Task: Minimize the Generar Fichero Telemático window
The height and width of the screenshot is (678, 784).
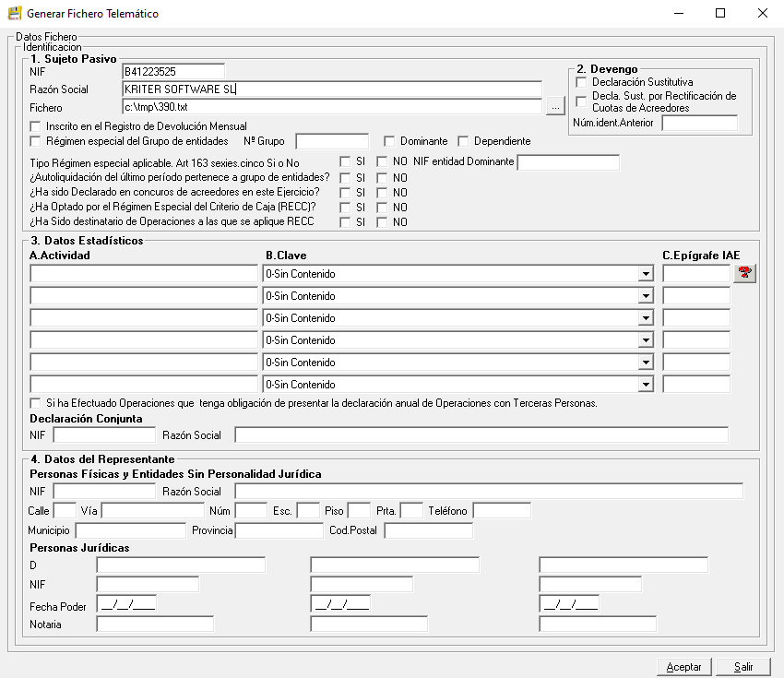Action: click(x=679, y=13)
